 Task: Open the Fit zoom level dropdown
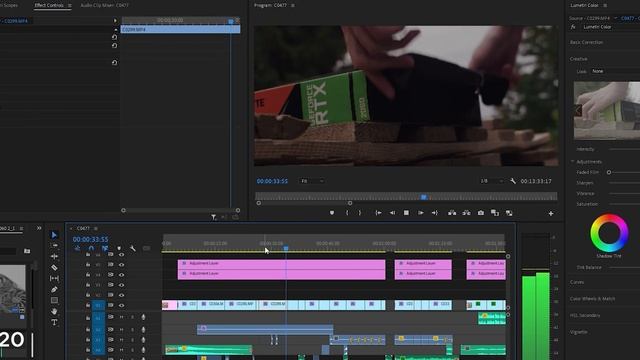[312, 181]
